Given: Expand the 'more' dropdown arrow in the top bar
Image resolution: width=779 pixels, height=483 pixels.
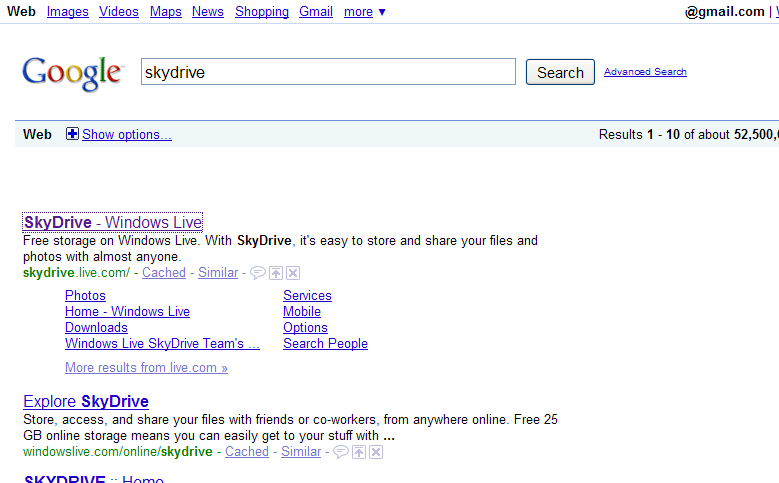Looking at the screenshot, I should coord(382,12).
